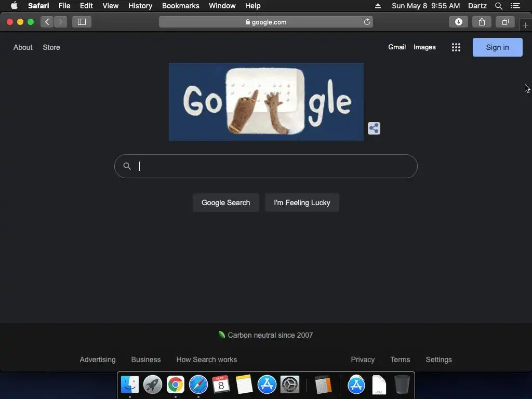Open a new tab with plus button
The image size is (532, 399).
click(x=525, y=25)
